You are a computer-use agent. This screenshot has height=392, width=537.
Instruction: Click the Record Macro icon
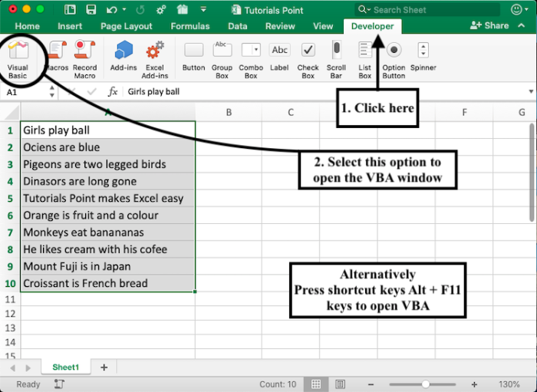pyautogui.click(x=84, y=59)
